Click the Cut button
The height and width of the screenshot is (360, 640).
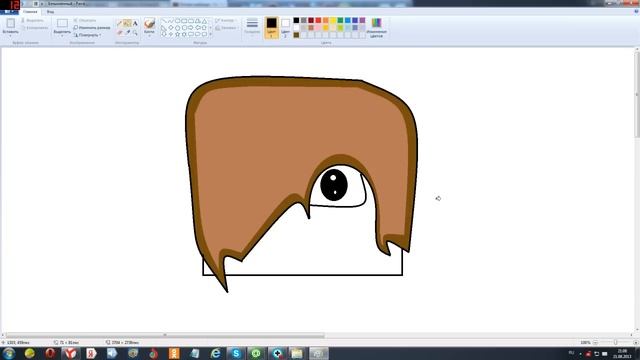coord(33,20)
